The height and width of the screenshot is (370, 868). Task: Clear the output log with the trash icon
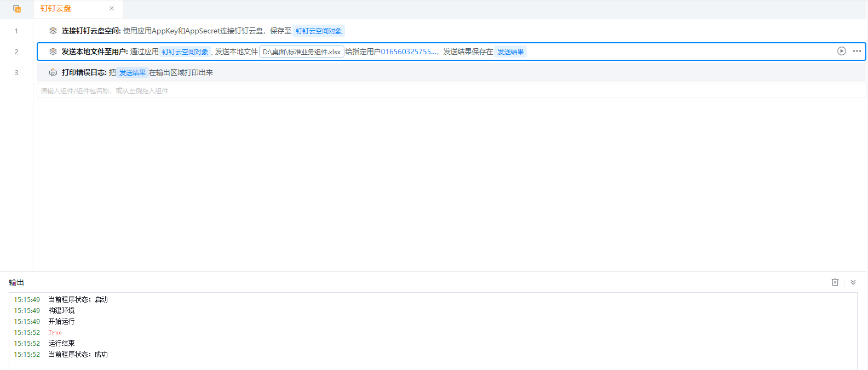(835, 282)
